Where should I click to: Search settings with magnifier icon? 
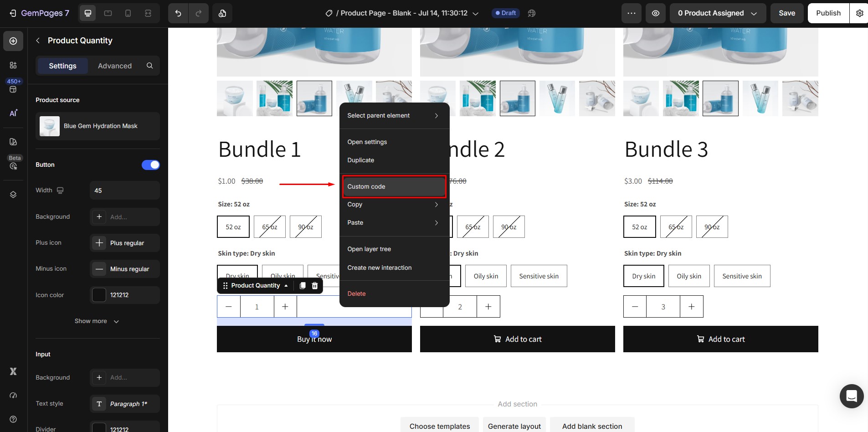pyautogui.click(x=149, y=66)
